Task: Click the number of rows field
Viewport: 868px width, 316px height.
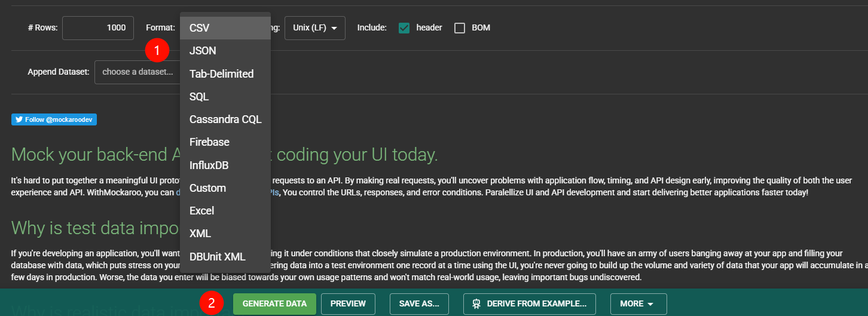Action: tap(98, 28)
